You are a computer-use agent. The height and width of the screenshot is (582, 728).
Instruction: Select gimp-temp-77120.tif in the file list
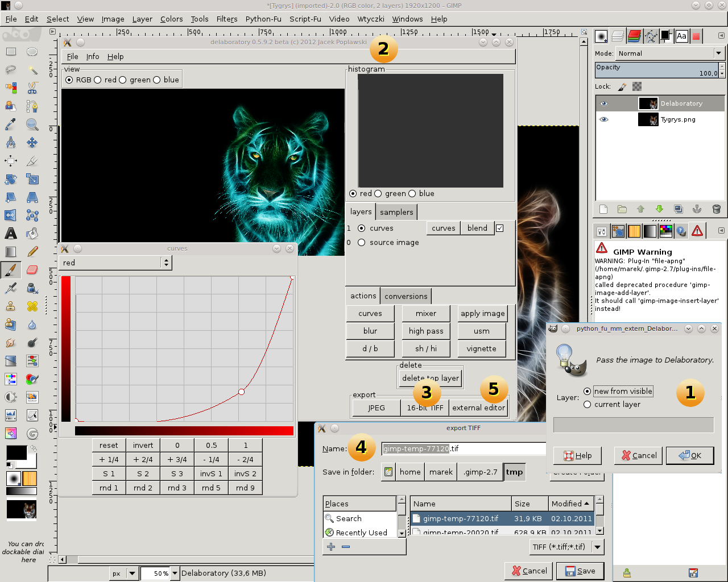(502, 518)
